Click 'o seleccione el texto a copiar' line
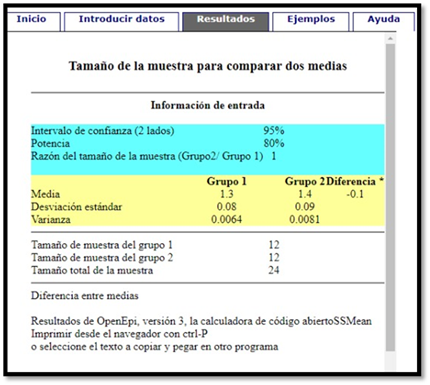 155,347
